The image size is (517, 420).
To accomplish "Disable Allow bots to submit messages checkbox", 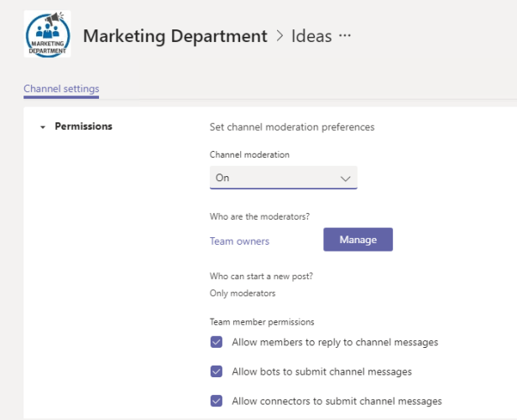I will tap(217, 371).
